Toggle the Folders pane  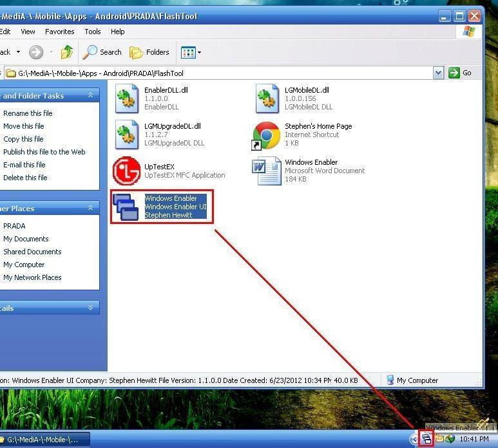pyautogui.click(x=149, y=52)
